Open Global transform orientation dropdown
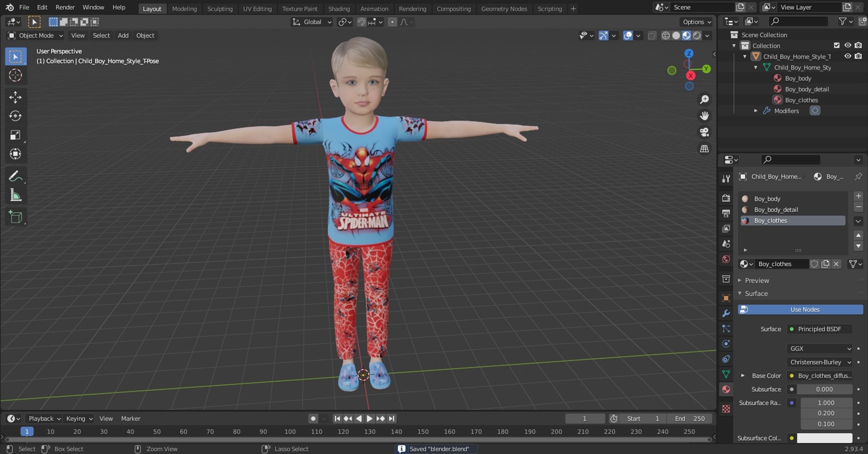The width and height of the screenshot is (868, 454). point(312,22)
